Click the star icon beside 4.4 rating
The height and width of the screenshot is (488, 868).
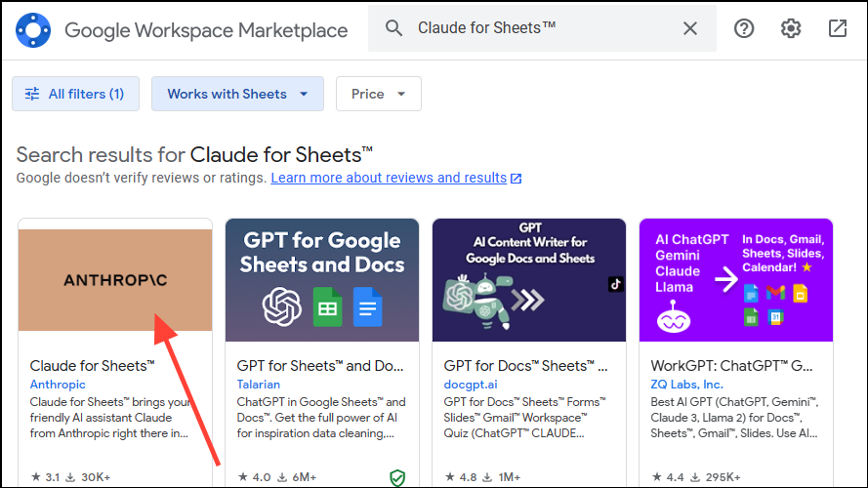pos(657,477)
